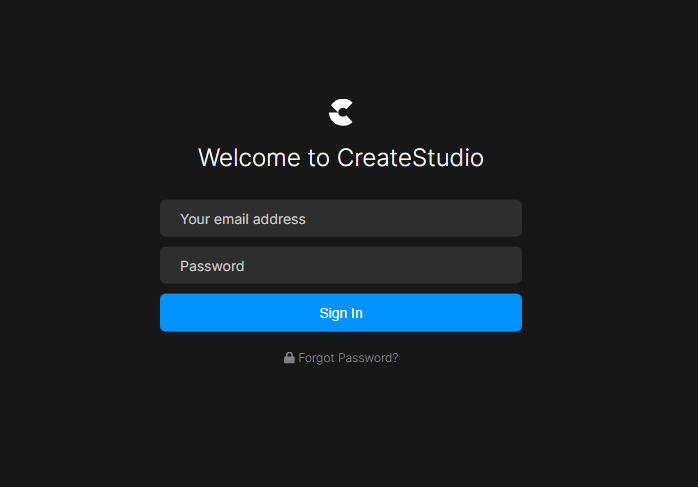
Task: Click the right end of Password field
Action: click(507, 265)
